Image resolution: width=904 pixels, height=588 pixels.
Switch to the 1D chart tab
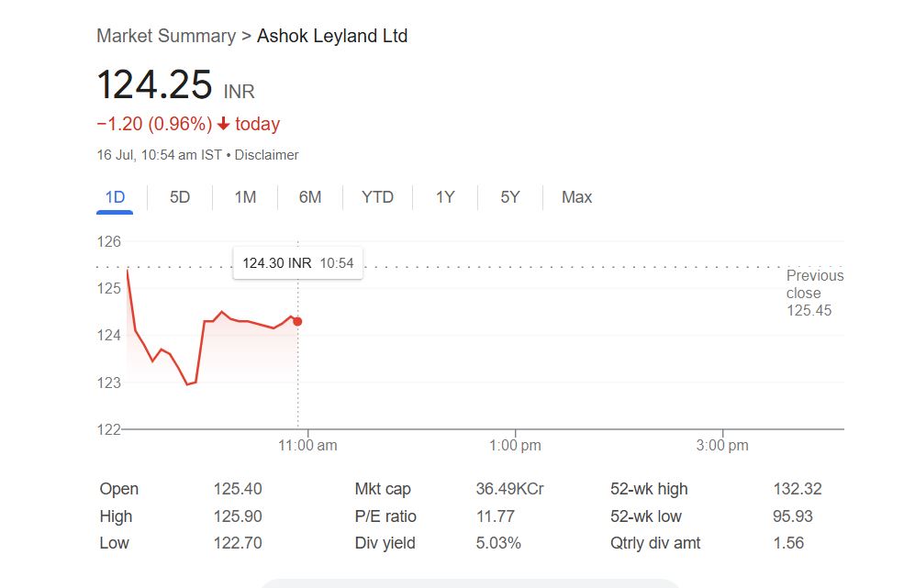(115, 197)
